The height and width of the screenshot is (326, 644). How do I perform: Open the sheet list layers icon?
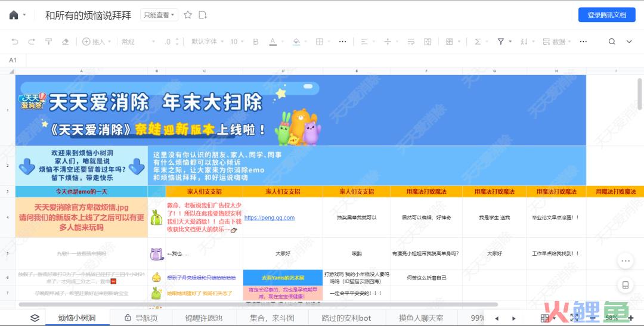point(35,318)
